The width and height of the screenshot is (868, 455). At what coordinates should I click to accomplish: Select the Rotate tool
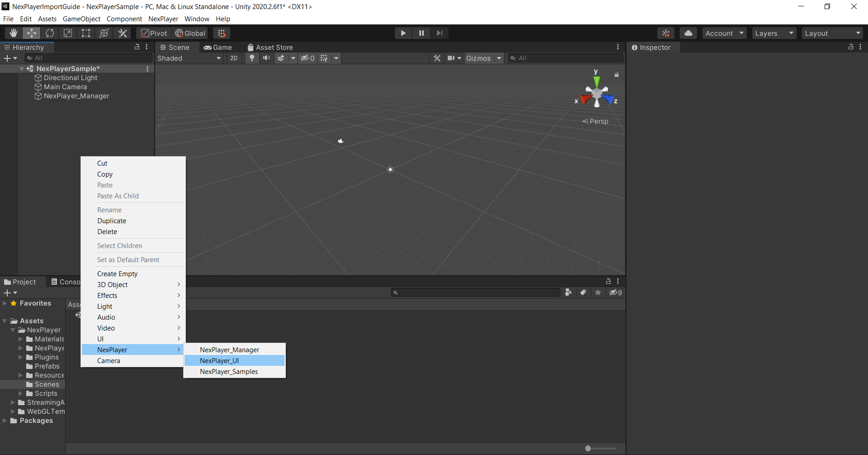(x=50, y=33)
